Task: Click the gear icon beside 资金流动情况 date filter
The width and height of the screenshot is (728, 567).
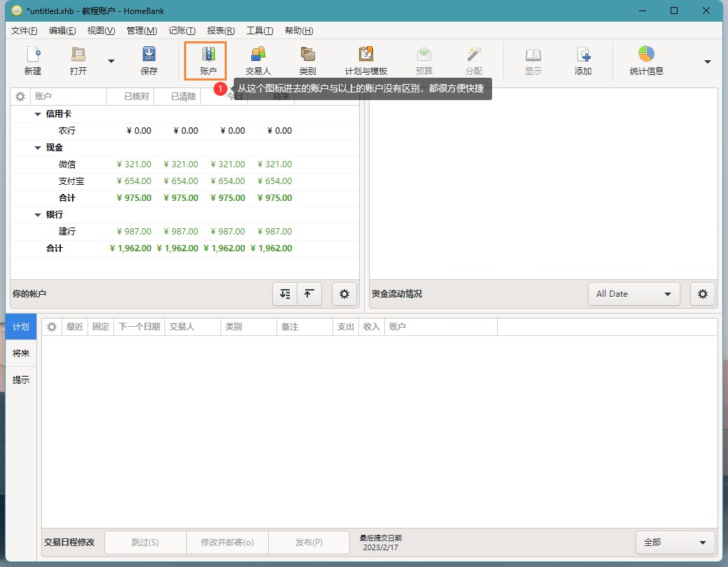Action: (x=703, y=294)
